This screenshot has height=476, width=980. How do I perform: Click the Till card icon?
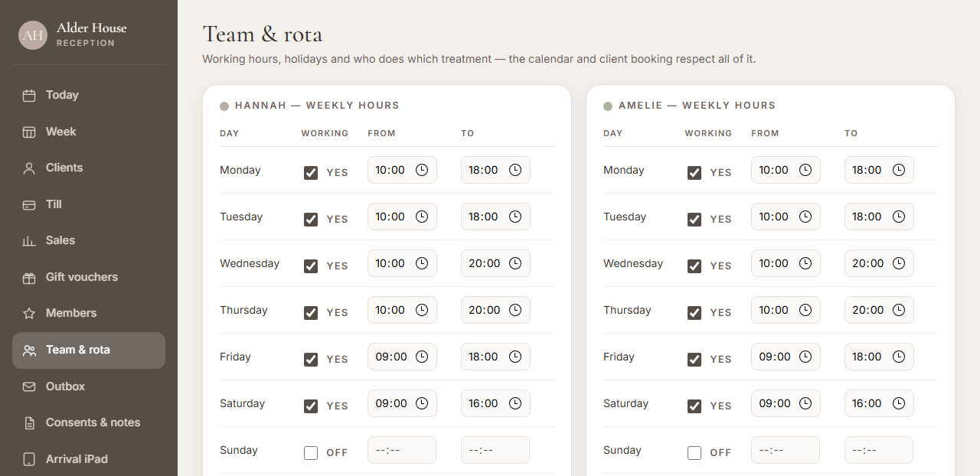[x=29, y=204]
